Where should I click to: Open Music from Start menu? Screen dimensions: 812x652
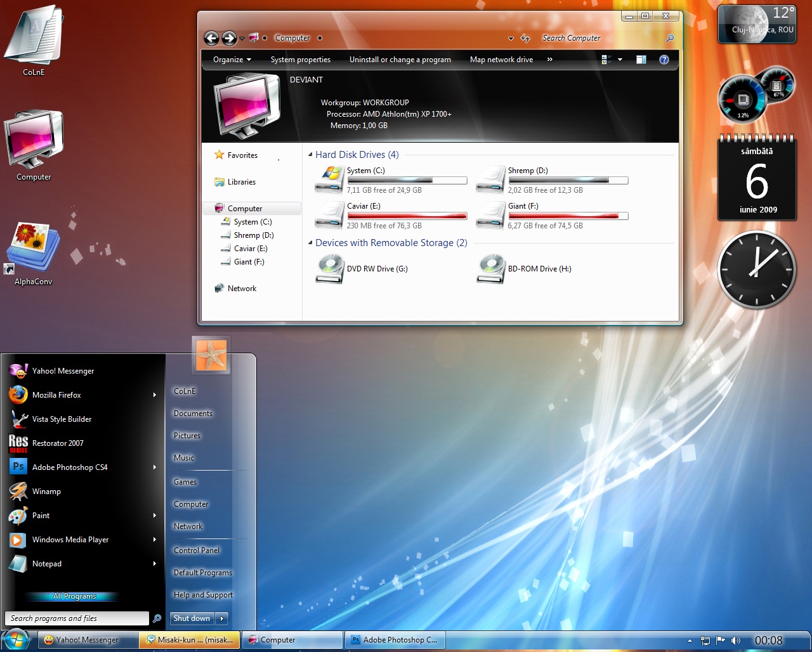click(x=184, y=458)
